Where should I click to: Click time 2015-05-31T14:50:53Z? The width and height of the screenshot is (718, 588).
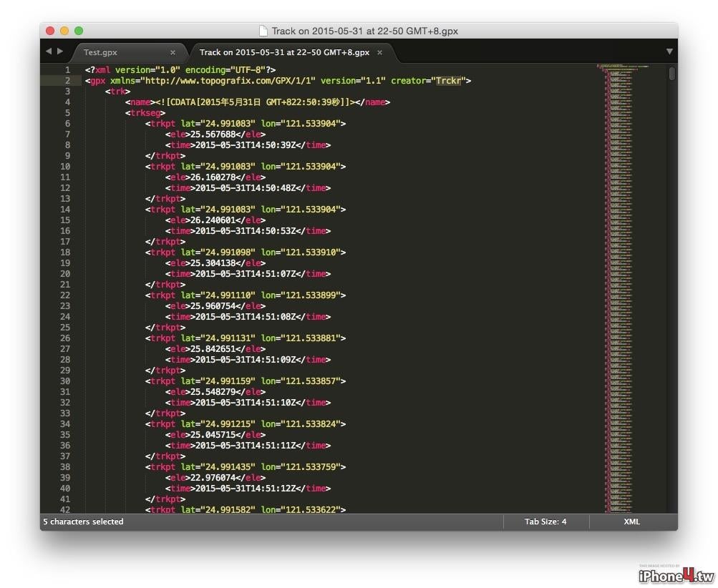pyautogui.click(x=246, y=231)
